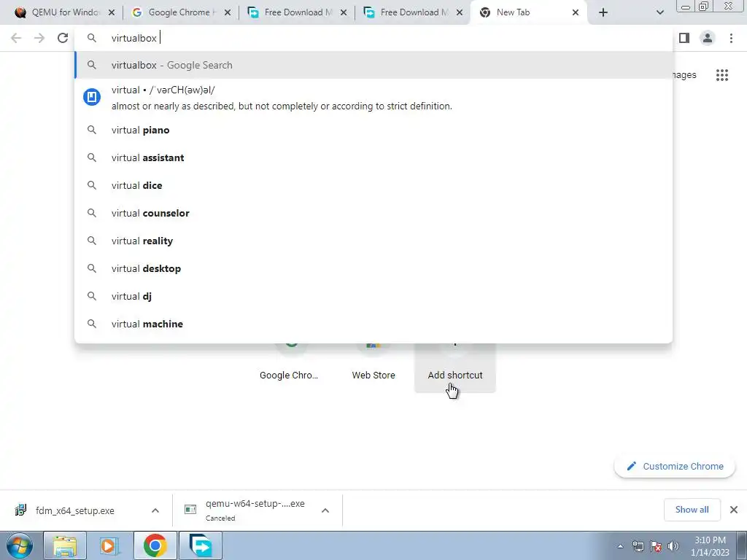Open the network status tray icon
Image resolution: width=747 pixels, height=560 pixels.
point(638,546)
